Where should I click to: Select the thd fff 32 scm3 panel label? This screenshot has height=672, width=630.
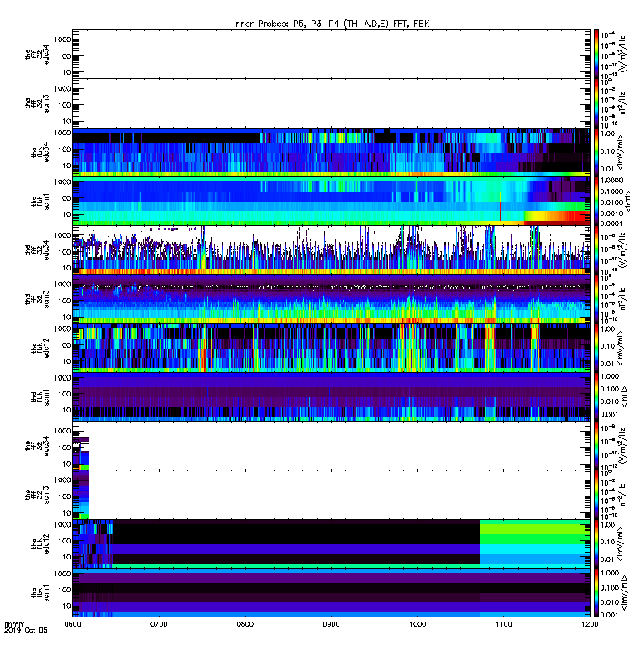coord(37,299)
